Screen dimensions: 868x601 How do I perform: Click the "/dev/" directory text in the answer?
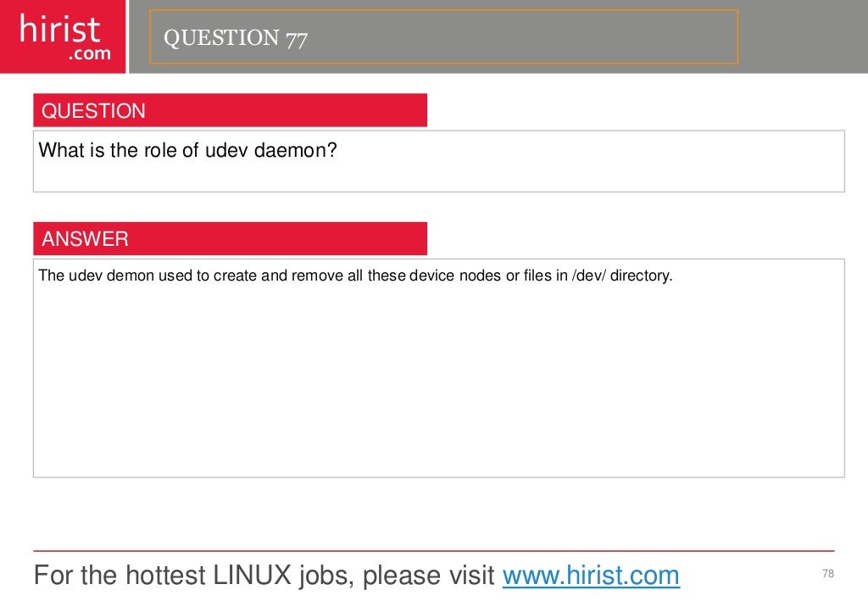coord(588,275)
